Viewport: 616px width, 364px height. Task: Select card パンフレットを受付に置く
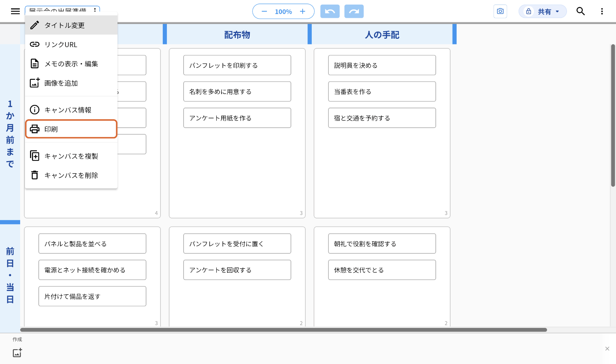[237, 244]
